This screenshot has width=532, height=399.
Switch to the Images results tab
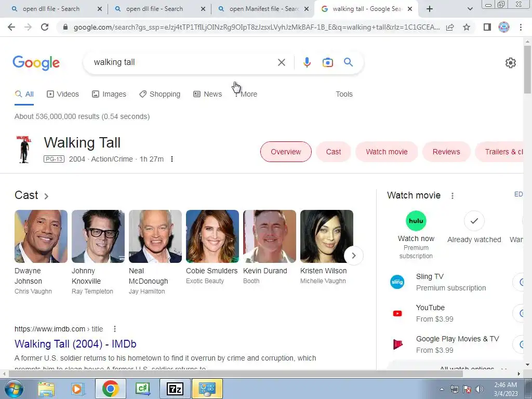(x=109, y=94)
